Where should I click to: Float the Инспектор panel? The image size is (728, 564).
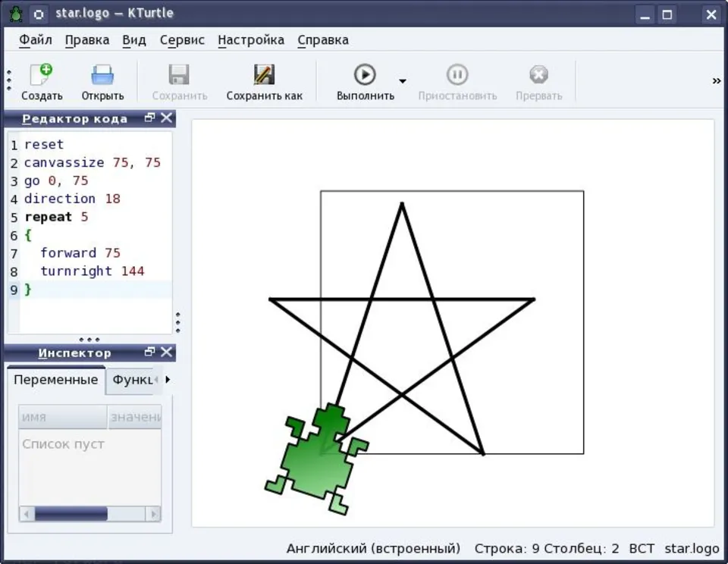(x=149, y=352)
